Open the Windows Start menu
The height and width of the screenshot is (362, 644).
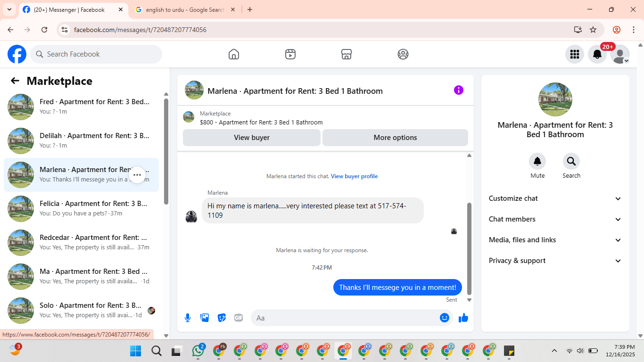(x=135, y=351)
